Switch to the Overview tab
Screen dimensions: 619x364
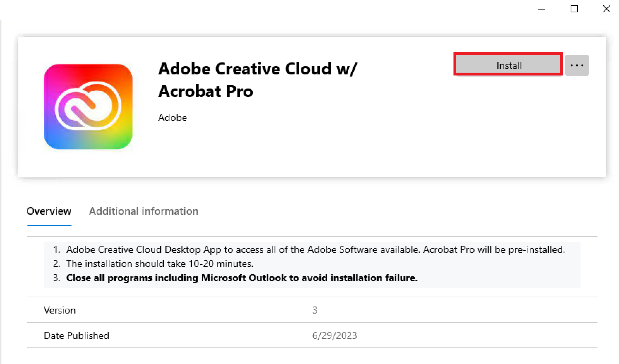[49, 211]
